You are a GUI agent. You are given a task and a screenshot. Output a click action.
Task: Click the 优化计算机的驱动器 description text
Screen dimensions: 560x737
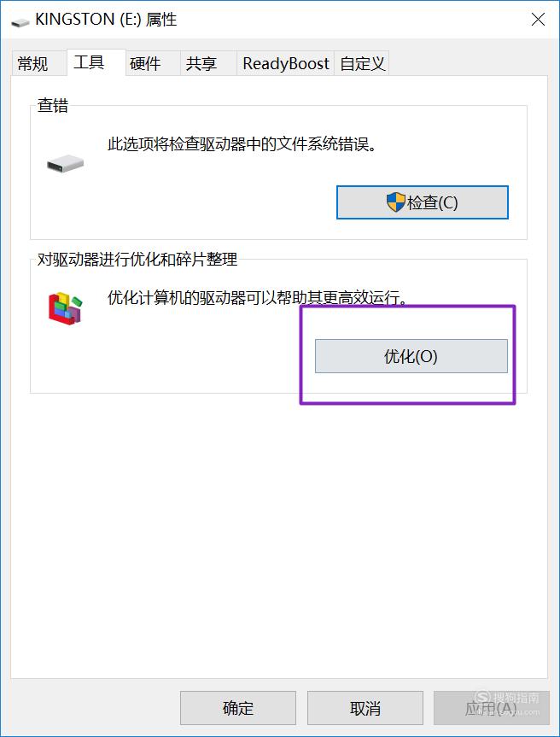[x=258, y=297]
